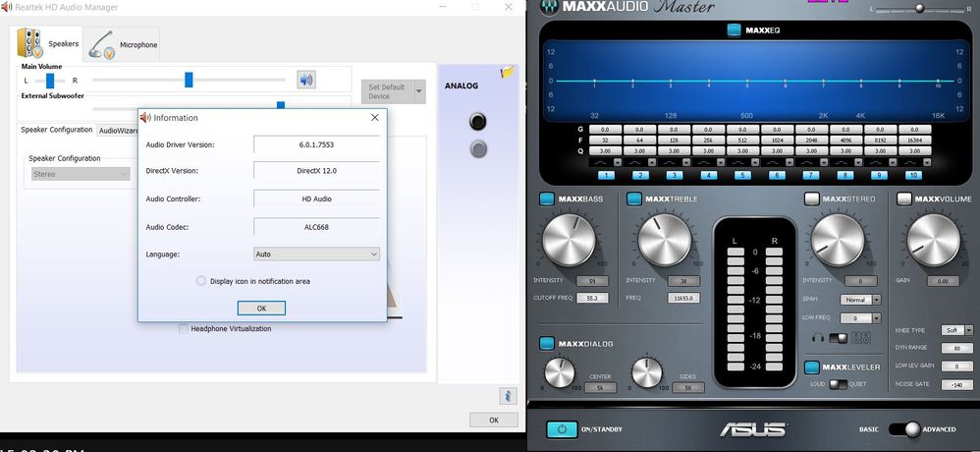Flip the Basic/Advanced mode switch

click(x=903, y=429)
